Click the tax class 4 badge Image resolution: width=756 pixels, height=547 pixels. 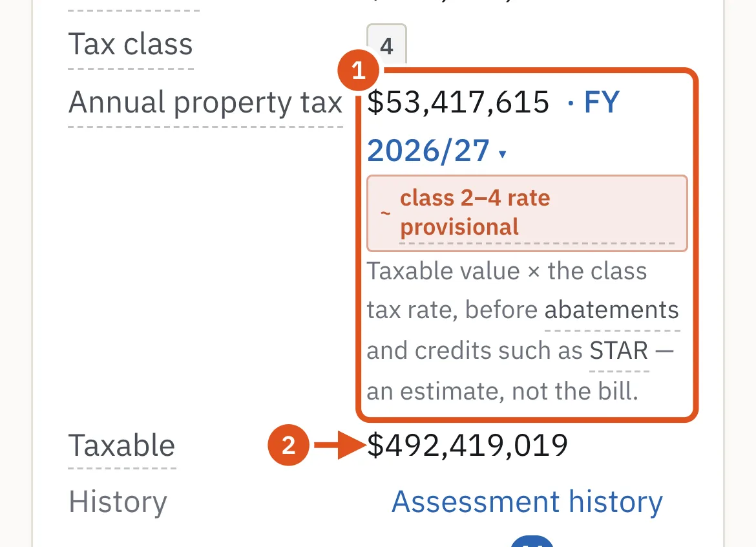click(x=386, y=45)
